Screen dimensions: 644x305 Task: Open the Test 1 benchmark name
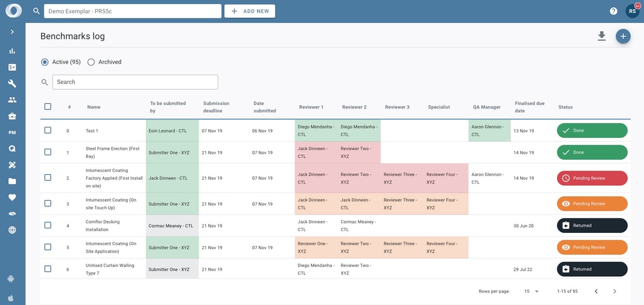tap(92, 131)
